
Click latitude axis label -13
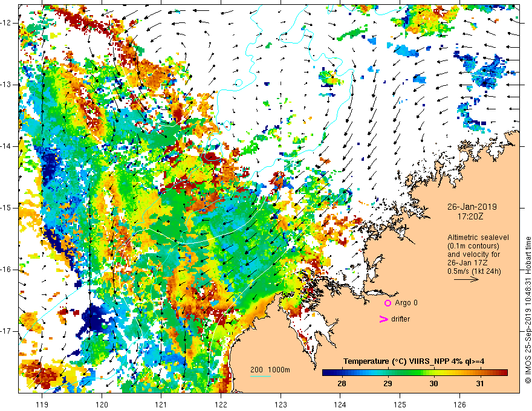pyautogui.click(x=7, y=85)
